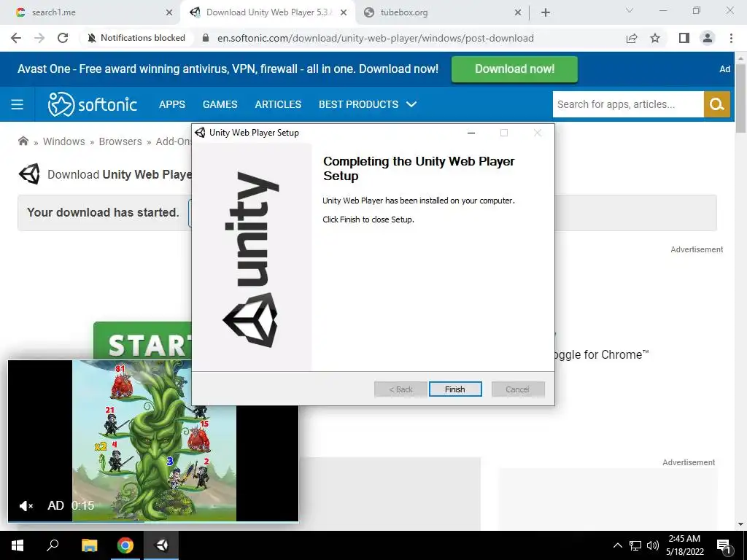Share this page icon in address bar
This screenshot has height=560, width=747.
[632, 38]
